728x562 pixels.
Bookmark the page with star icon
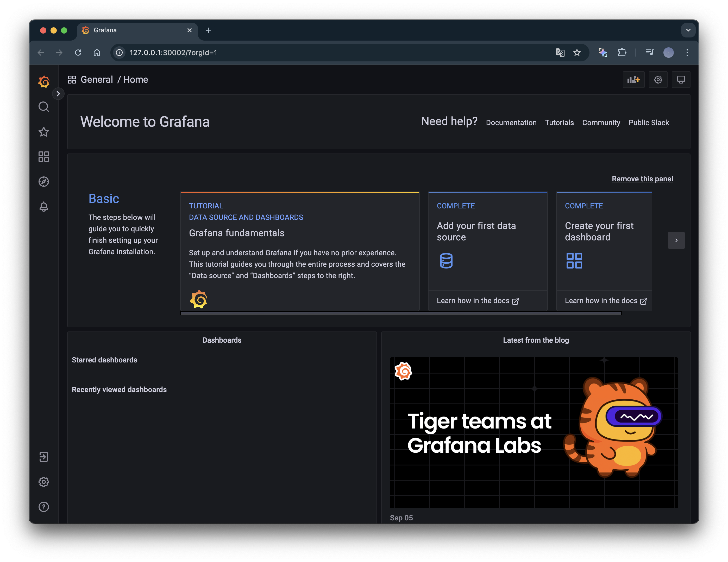(x=577, y=53)
